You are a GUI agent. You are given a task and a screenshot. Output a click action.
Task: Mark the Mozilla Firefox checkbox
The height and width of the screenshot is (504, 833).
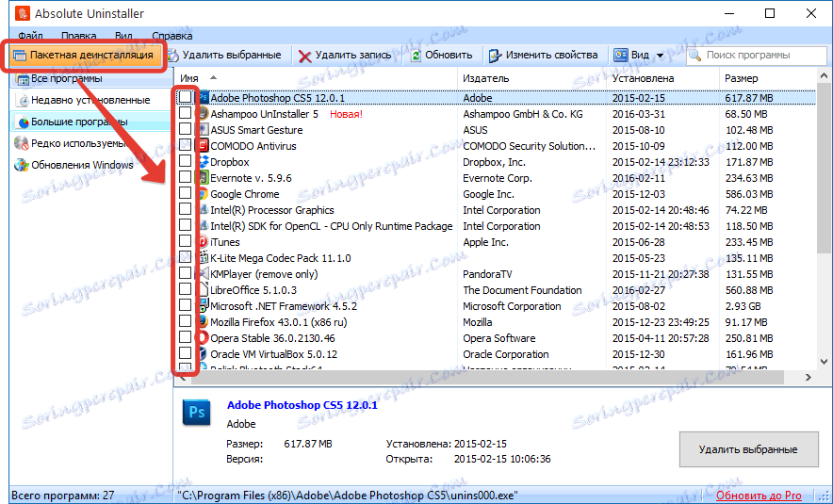pyautogui.click(x=185, y=321)
